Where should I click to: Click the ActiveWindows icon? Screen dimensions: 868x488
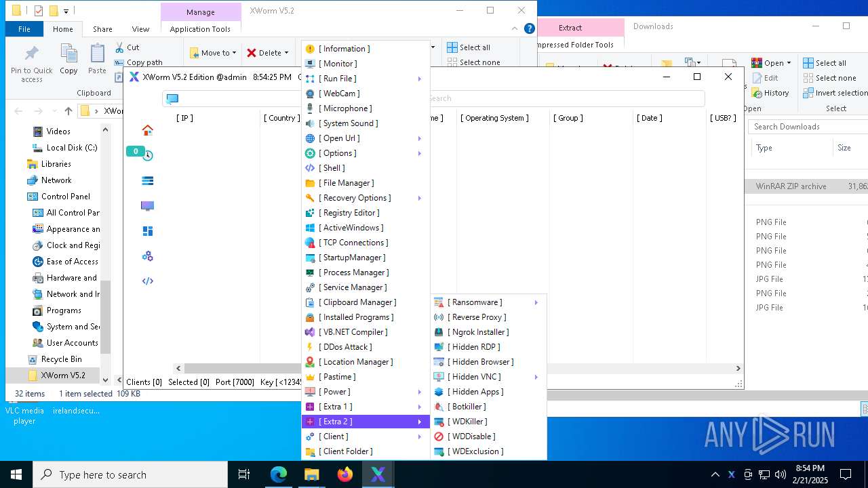310,228
